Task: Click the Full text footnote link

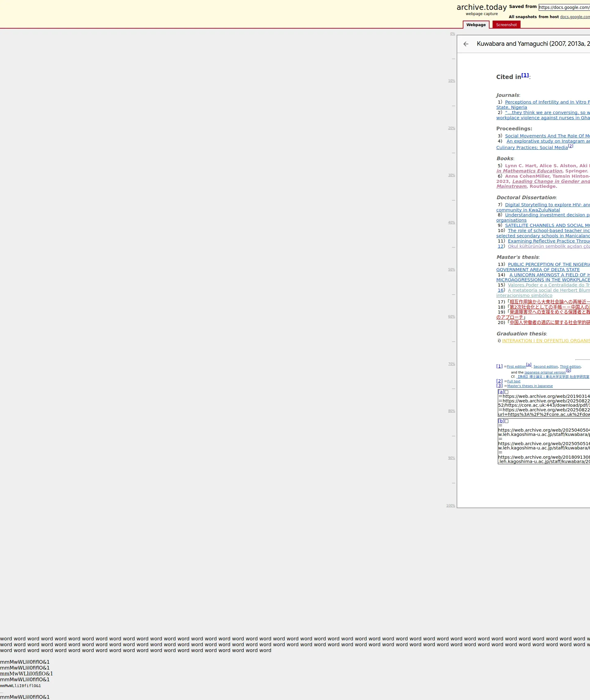Action: pyautogui.click(x=513, y=382)
